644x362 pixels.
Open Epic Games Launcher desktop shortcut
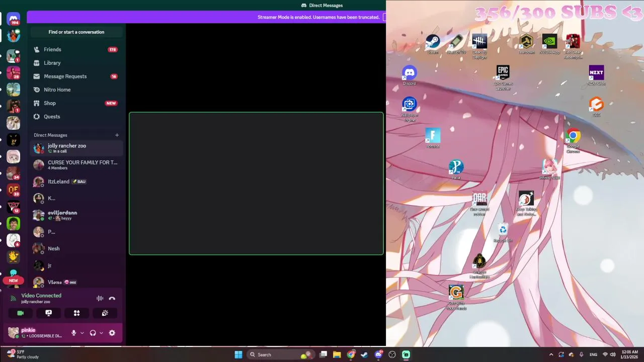point(503,78)
